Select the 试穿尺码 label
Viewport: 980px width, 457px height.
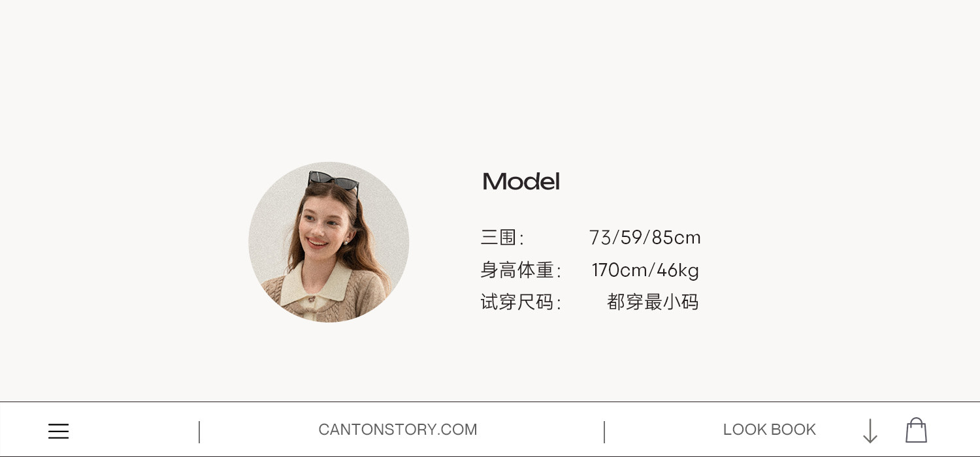(x=521, y=302)
